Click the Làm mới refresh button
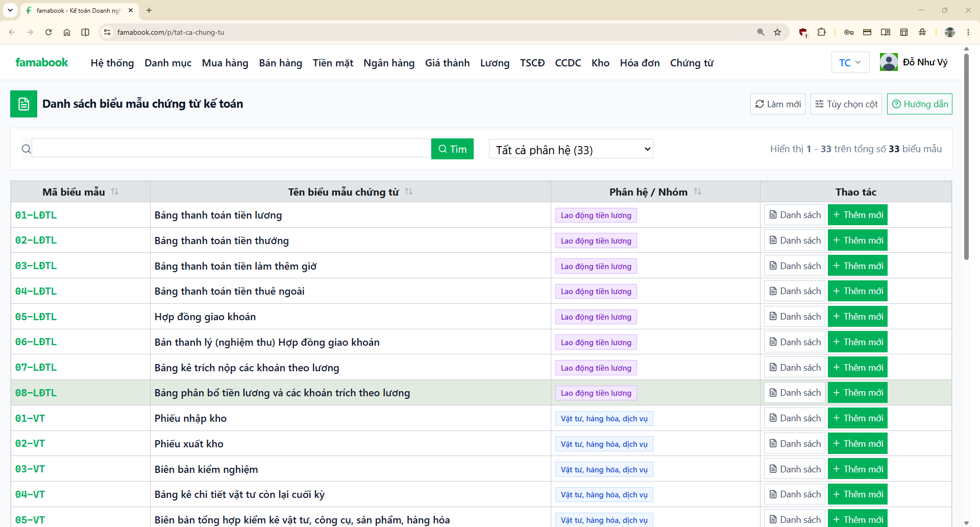 point(778,104)
